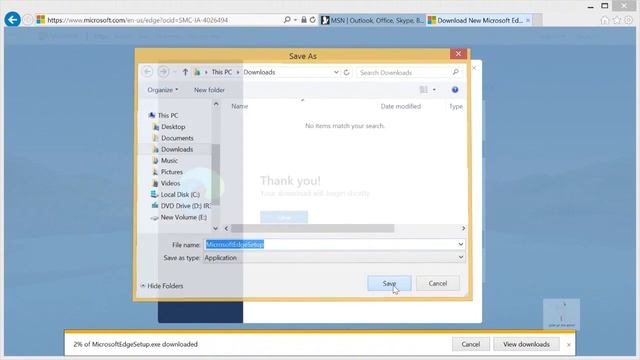The height and width of the screenshot is (360, 640).
Task: Click the horizontal scrollbar right arrow
Action: [x=463, y=229]
